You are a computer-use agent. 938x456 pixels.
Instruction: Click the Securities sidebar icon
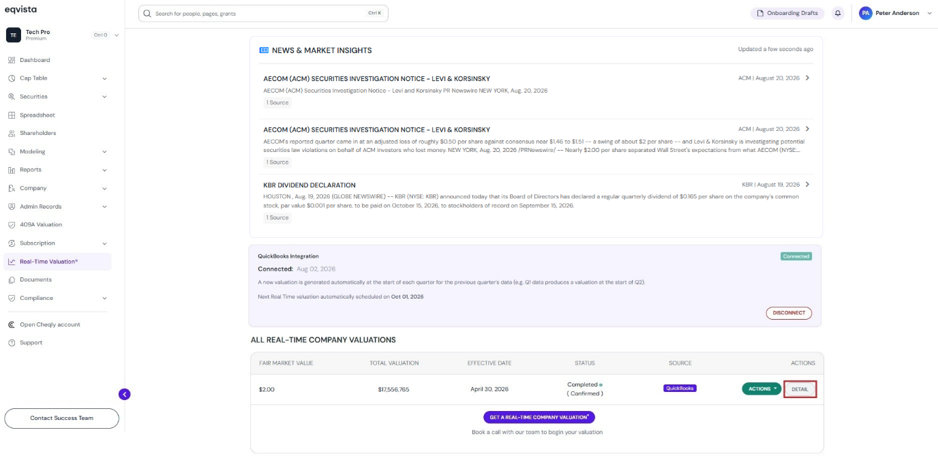[x=12, y=96]
